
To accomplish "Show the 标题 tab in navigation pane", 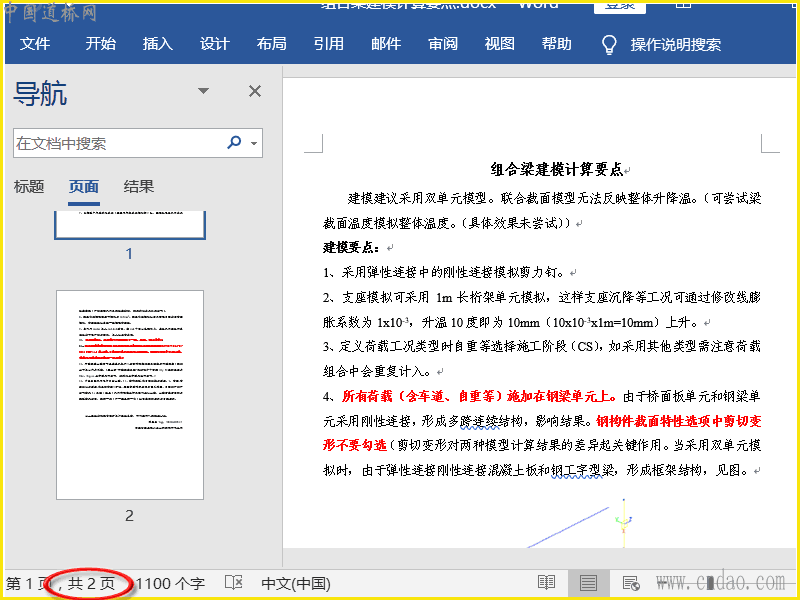I will (x=29, y=187).
